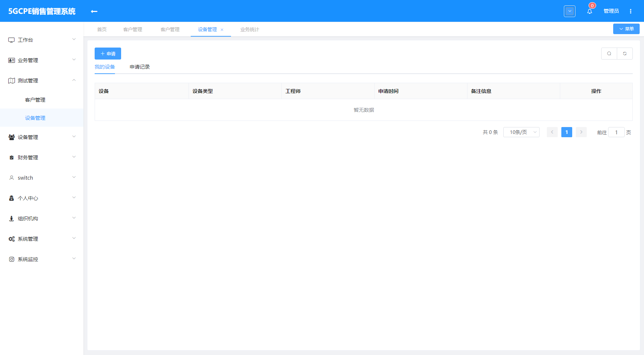Expand the 财务管理 sidebar menu

tap(42, 158)
